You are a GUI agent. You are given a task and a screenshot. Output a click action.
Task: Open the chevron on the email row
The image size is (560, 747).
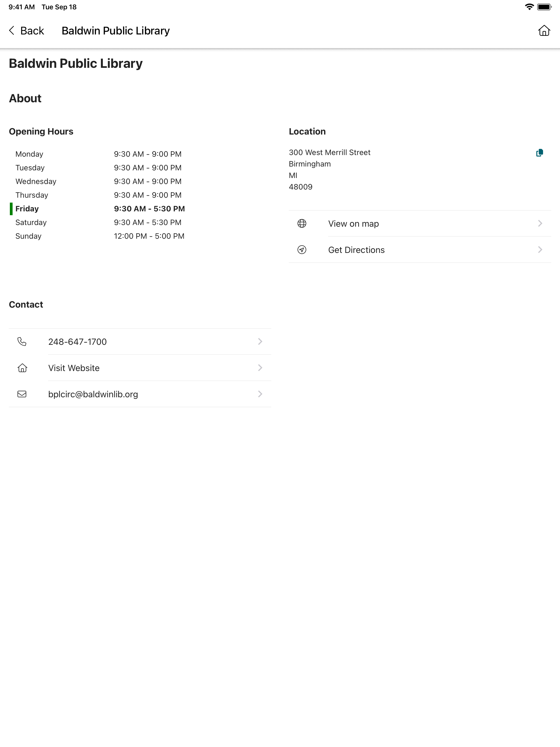pyautogui.click(x=260, y=394)
